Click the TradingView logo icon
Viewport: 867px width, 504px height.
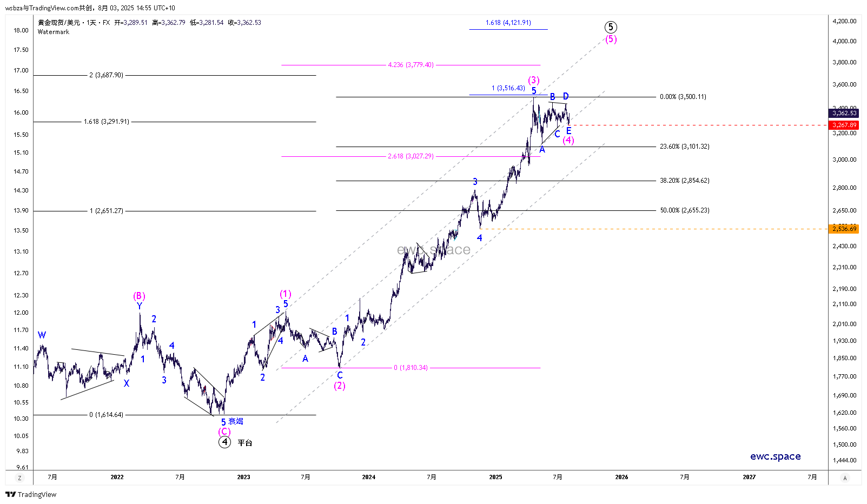tap(10, 494)
